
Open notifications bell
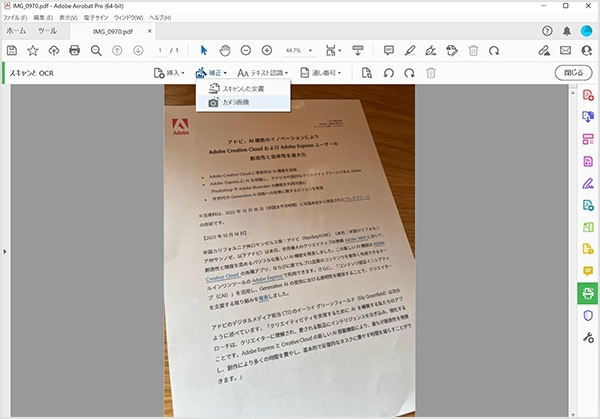point(567,31)
